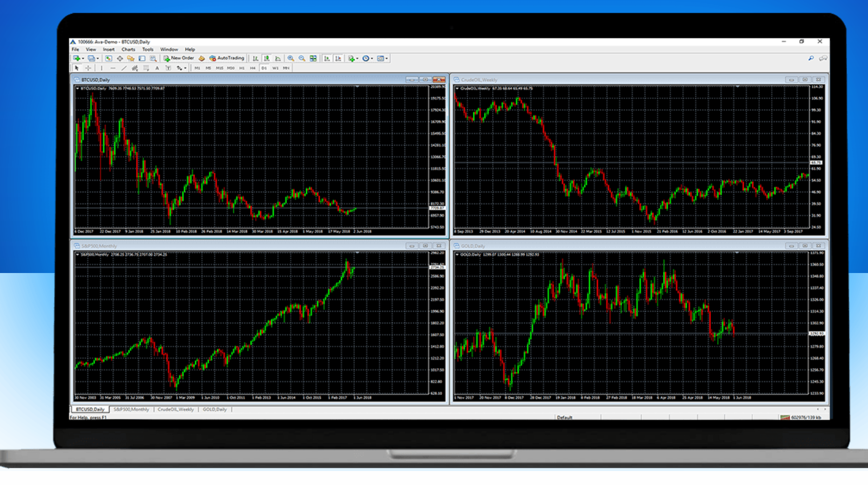Switch to M15 timeframe
Screen dimensions: 868x485
click(219, 68)
